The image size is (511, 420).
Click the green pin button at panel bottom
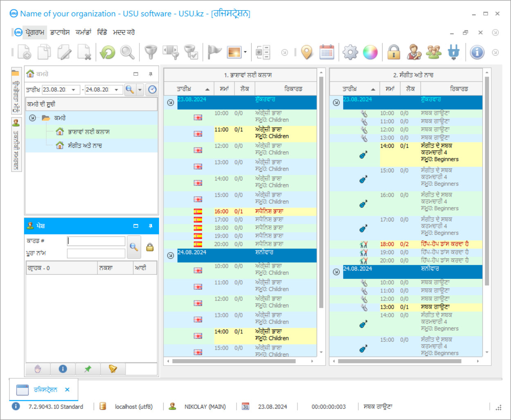88,369
